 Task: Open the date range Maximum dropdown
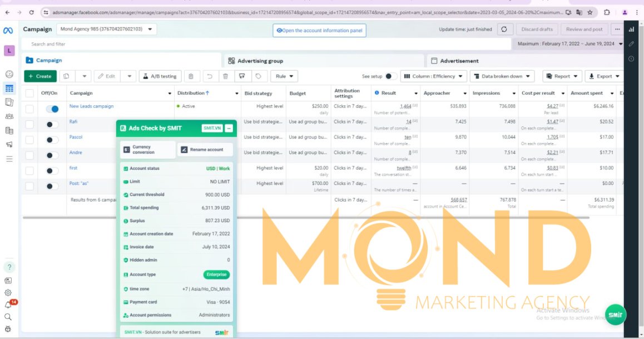569,43
